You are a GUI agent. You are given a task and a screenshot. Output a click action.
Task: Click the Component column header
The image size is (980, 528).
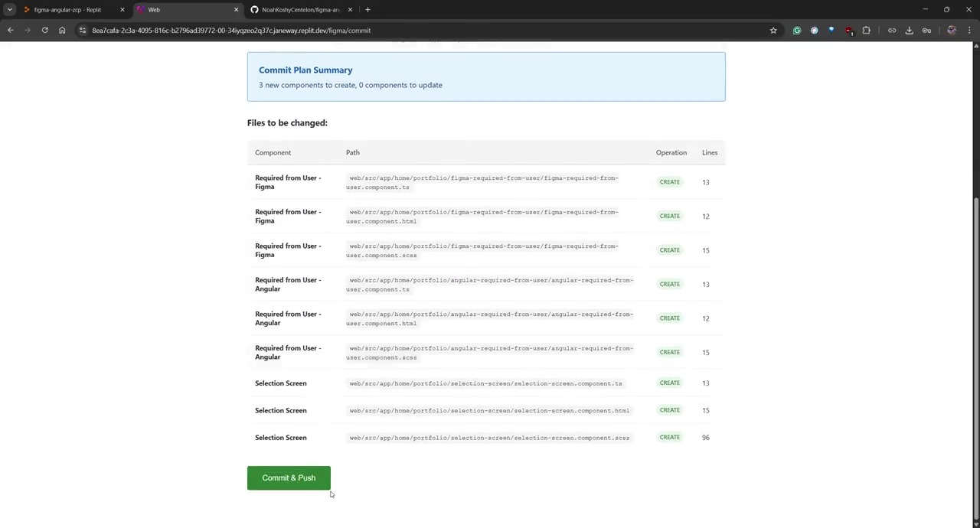(273, 152)
